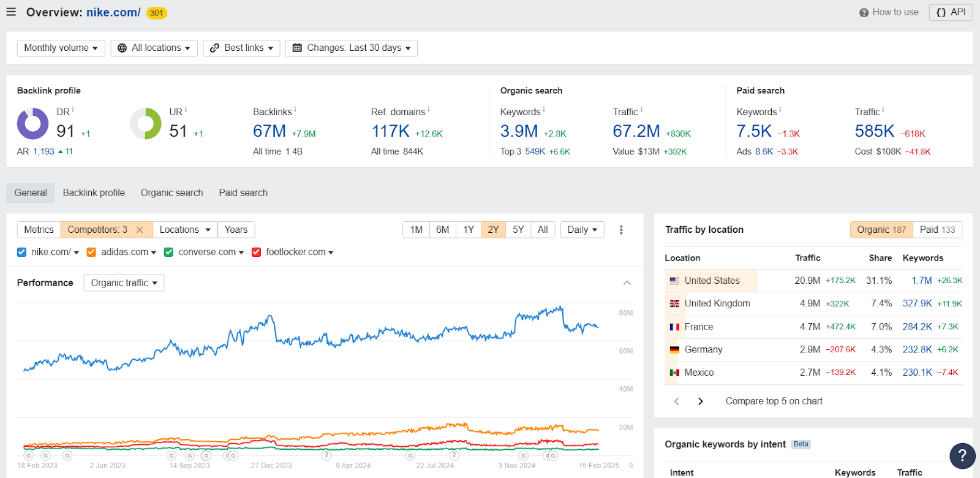Click the United States flag icon
980x478 pixels.
pyautogui.click(x=674, y=281)
